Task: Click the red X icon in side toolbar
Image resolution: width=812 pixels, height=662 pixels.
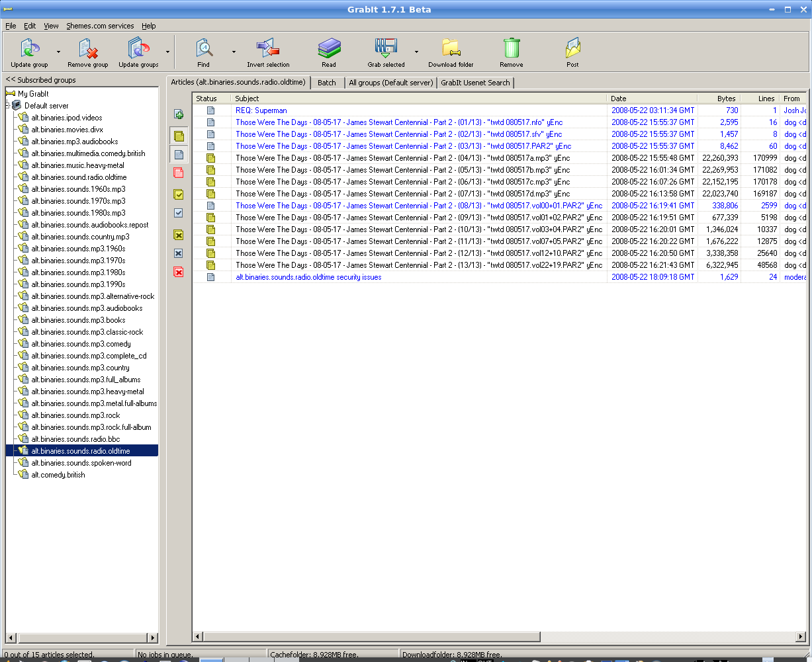Action: (179, 272)
